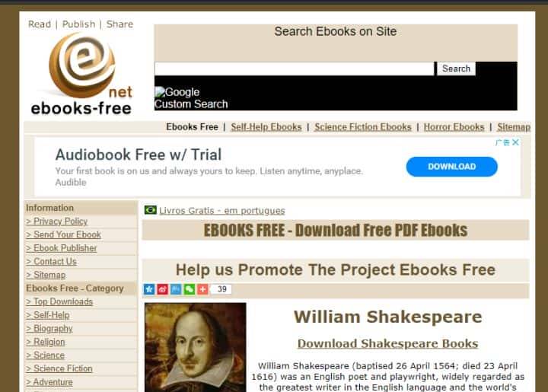Click the site search text field
Screen dimensions: 548x392
pos(295,69)
